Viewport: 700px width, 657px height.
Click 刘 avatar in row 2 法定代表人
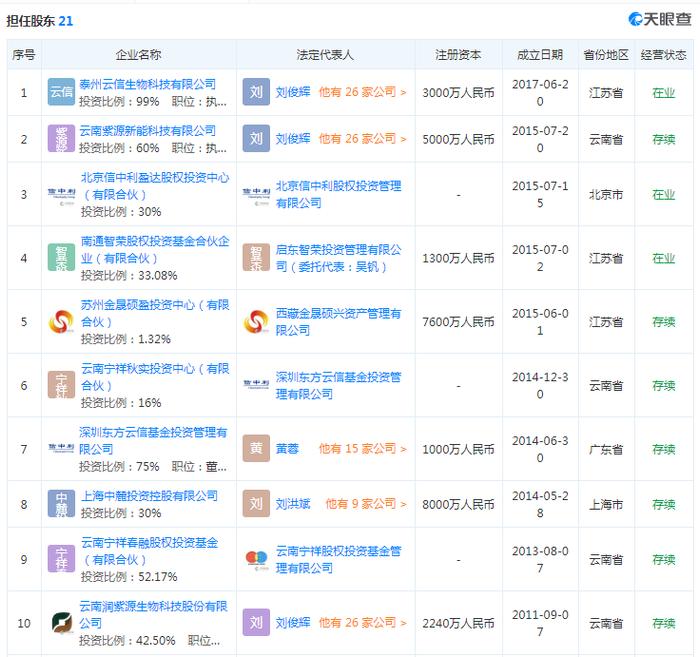pyautogui.click(x=256, y=138)
